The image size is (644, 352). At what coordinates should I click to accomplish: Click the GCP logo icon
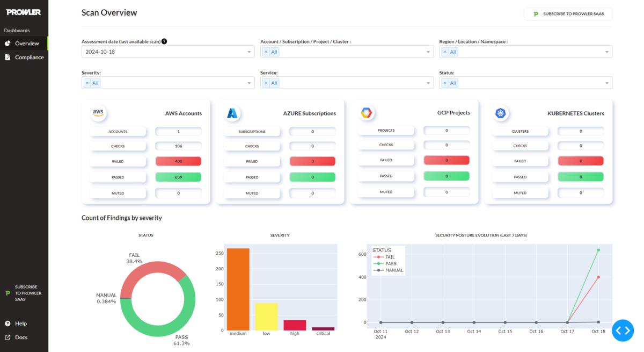tap(367, 113)
